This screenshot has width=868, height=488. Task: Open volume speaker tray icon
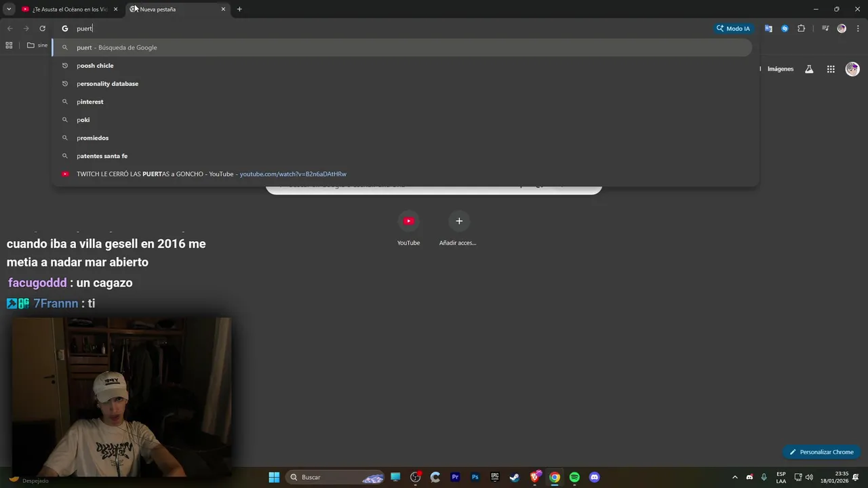pyautogui.click(x=809, y=477)
